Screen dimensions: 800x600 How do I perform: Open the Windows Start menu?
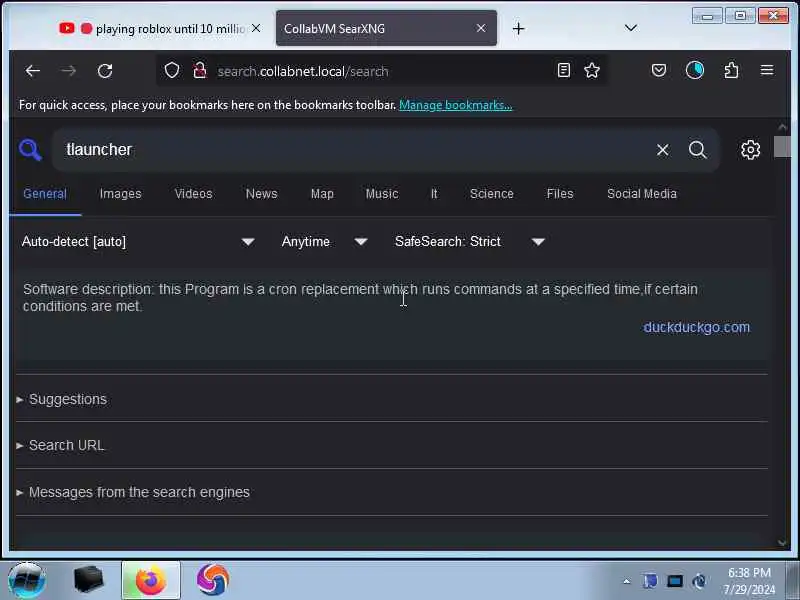coord(27,581)
